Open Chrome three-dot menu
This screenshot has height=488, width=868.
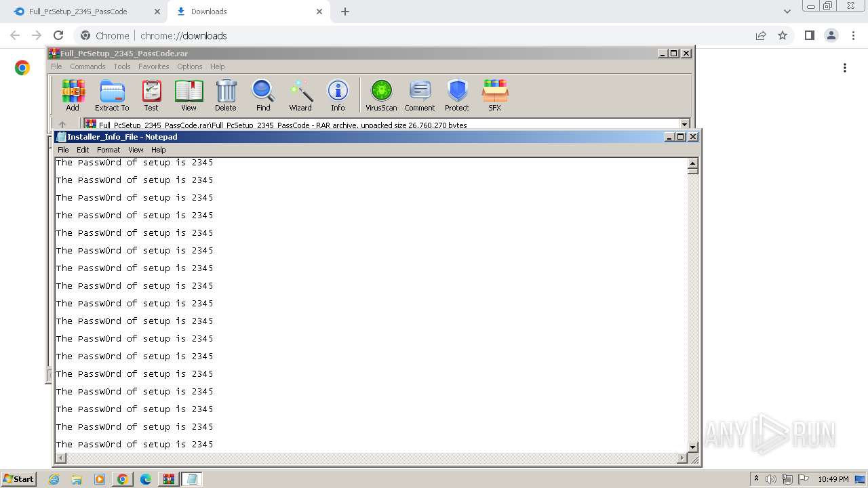(853, 35)
